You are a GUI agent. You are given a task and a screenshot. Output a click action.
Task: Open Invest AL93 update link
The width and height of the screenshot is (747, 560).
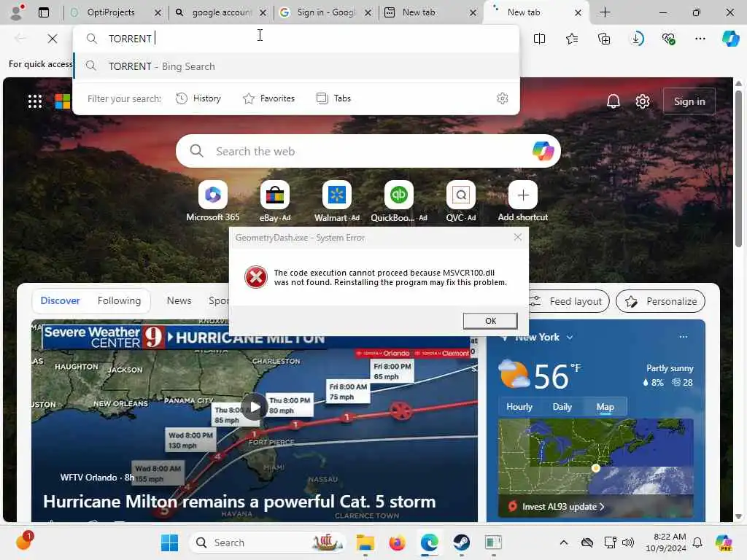tap(563, 507)
